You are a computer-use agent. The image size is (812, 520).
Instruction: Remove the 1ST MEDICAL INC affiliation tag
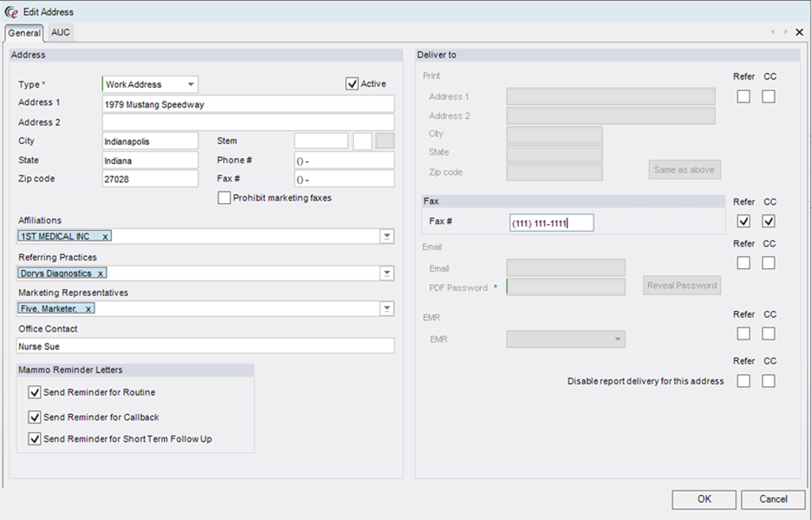(x=106, y=237)
